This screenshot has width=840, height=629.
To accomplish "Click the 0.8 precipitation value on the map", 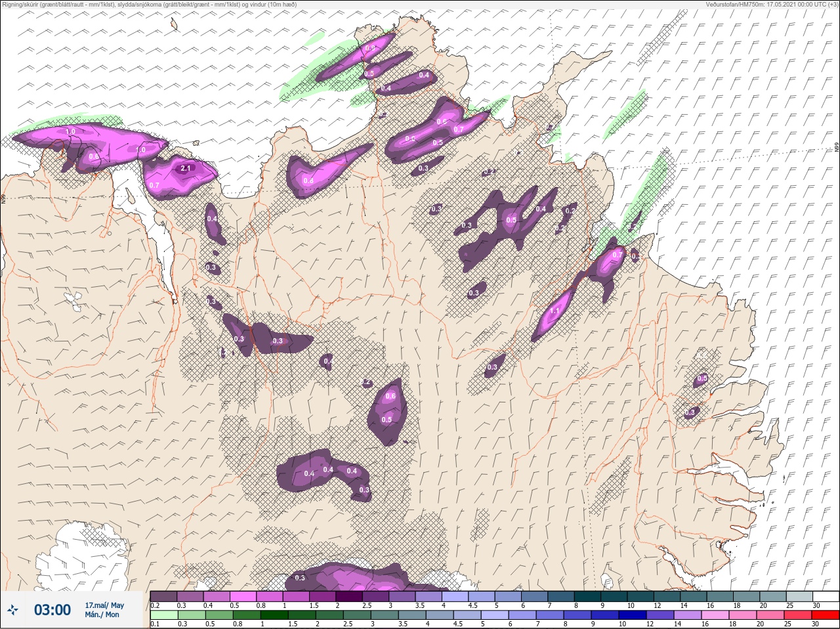I will coord(308,181).
